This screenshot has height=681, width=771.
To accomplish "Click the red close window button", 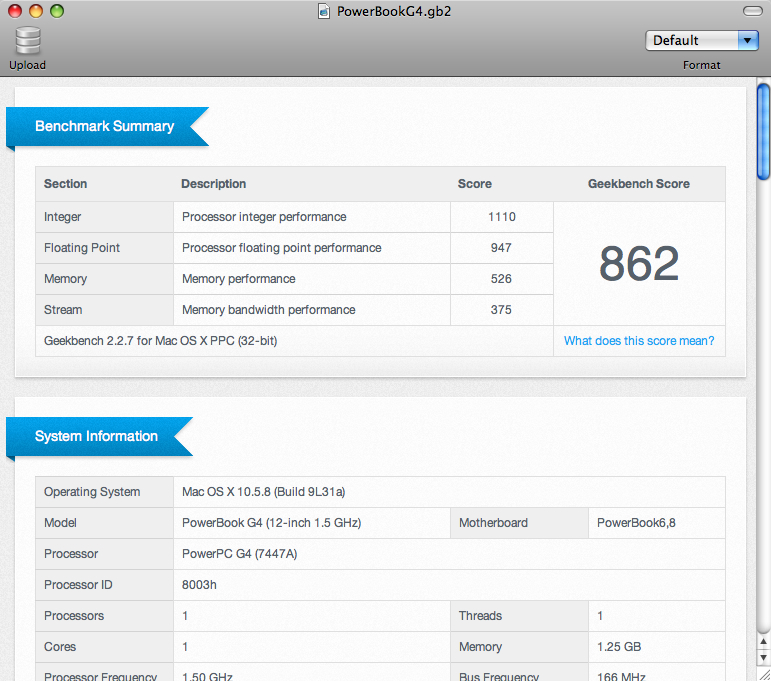I will coord(15,11).
